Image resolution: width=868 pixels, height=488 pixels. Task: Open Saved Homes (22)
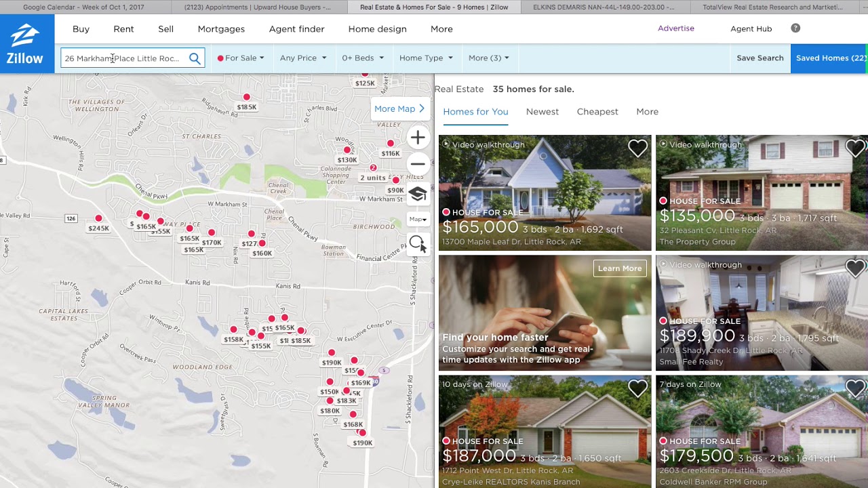(x=829, y=58)
